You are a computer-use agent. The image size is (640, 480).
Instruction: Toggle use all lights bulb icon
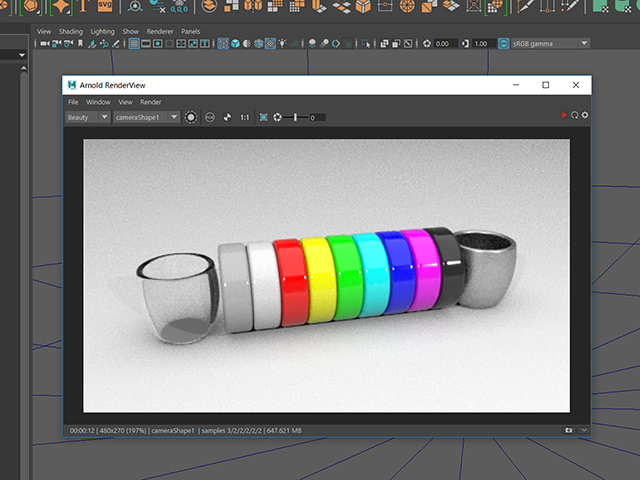point(282,43)
